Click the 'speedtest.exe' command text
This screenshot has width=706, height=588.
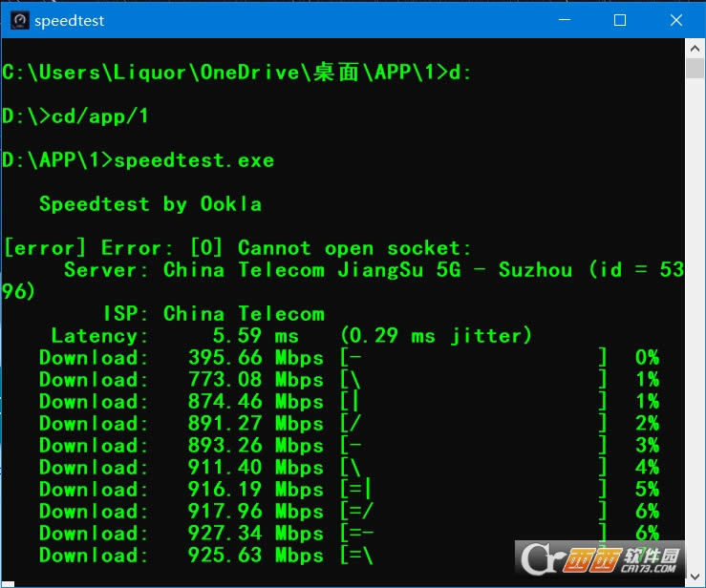(x=194, y=160)
